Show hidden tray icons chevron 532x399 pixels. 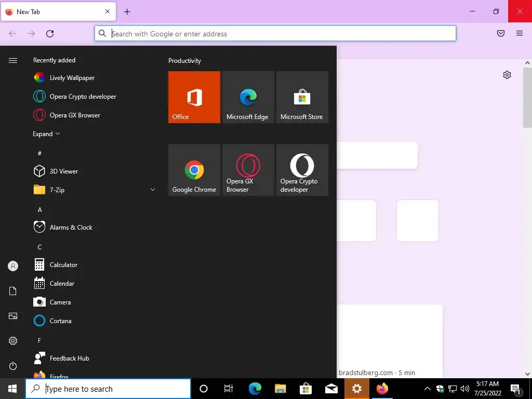tap(428, 389)
